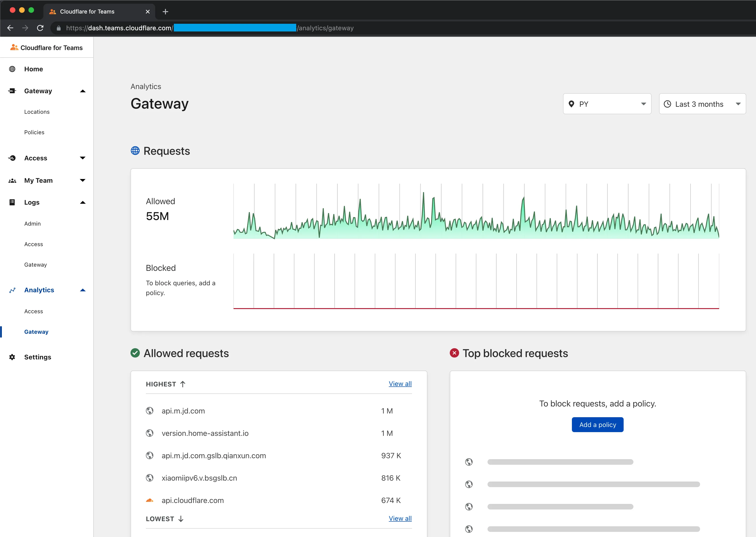Open Gateway under Logs

click(35, 265)
